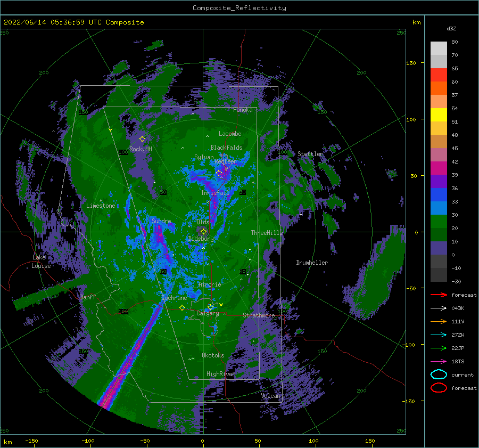The width and height of the screenshot is (479, 448).
Task: Click the Cochrane label
Action: [174, 298]
